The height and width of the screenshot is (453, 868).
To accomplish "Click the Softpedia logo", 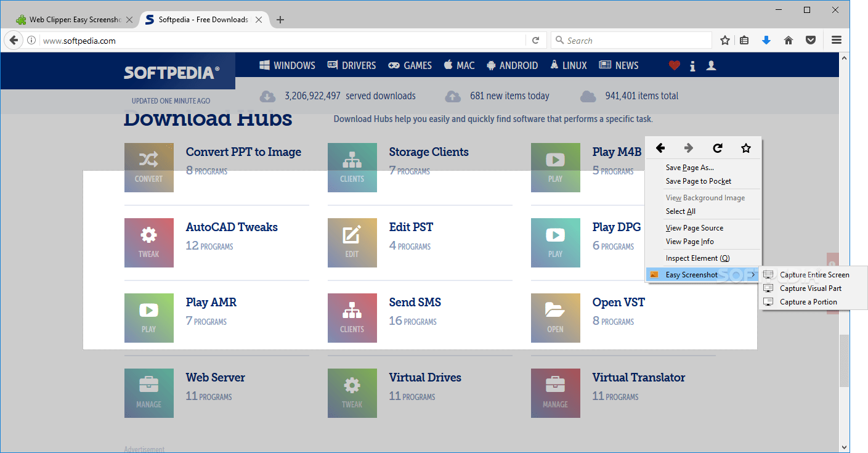I will pos(171,73).
